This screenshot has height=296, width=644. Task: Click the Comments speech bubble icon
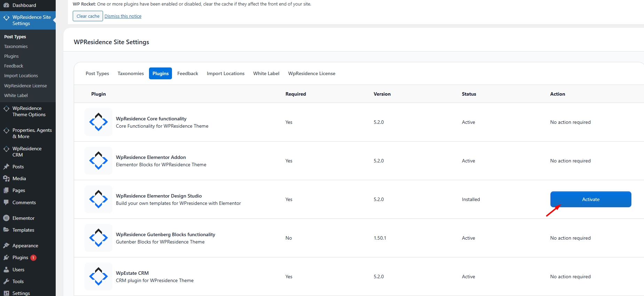click(x=6, y=202)
